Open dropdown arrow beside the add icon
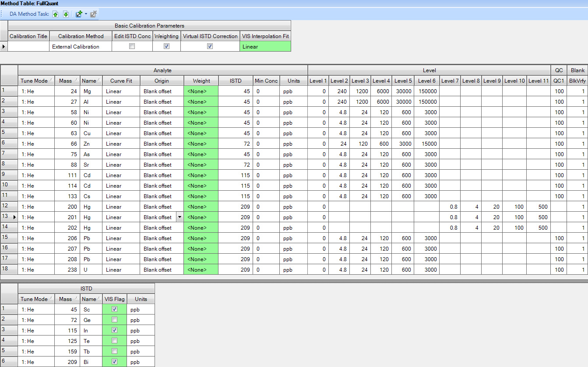The height and width of the screenshot is (367, 588). pyautogui.click(x=86, y=14)
